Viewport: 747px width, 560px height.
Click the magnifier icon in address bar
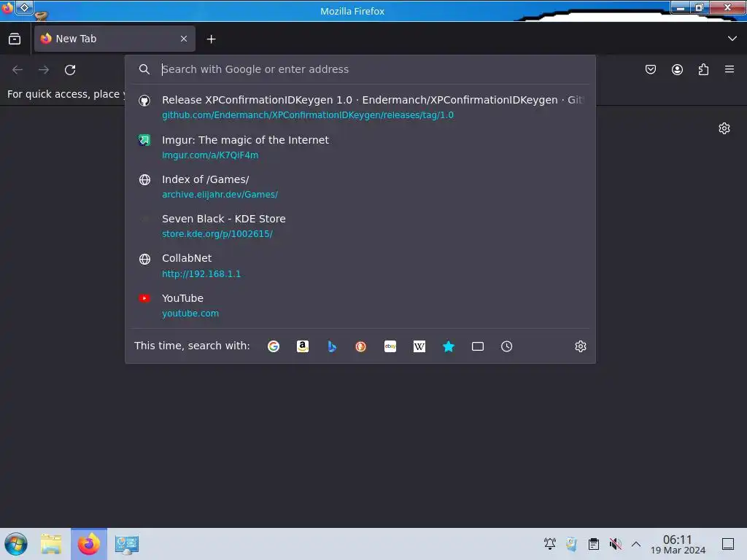tap(144, 69)
